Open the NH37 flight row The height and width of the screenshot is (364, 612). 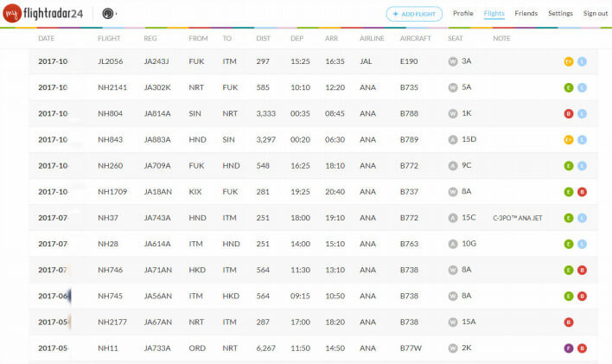[107, 218]
